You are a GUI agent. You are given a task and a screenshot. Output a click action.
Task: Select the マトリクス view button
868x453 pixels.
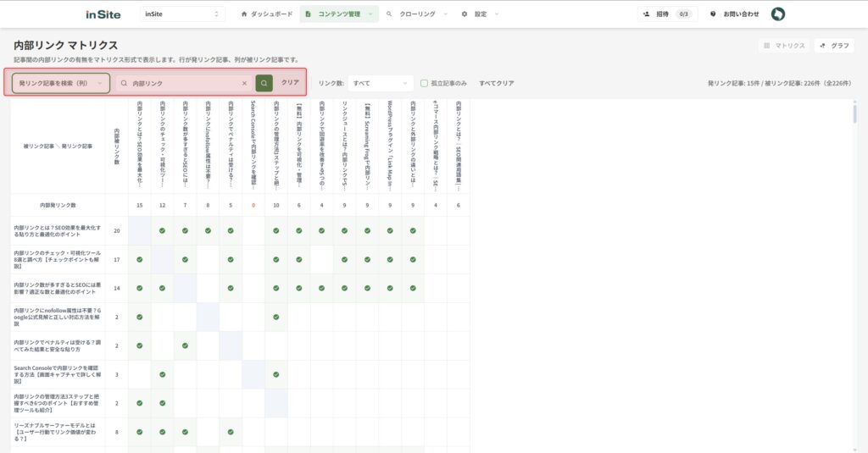784,46
